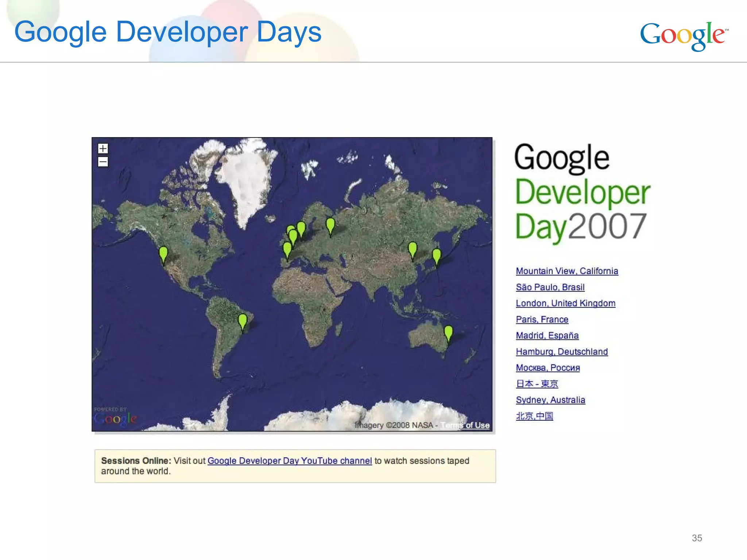747x560 pixels.
Task: Open the Mountain View, California link
Action: tap(567, 271)
